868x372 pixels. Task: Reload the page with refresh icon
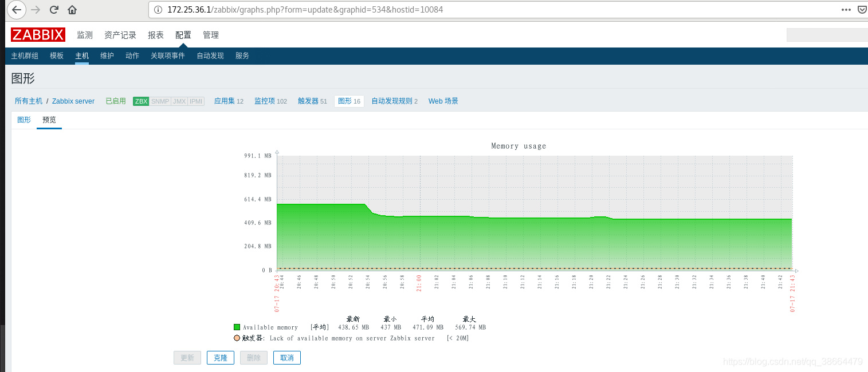tap(54, 10)
